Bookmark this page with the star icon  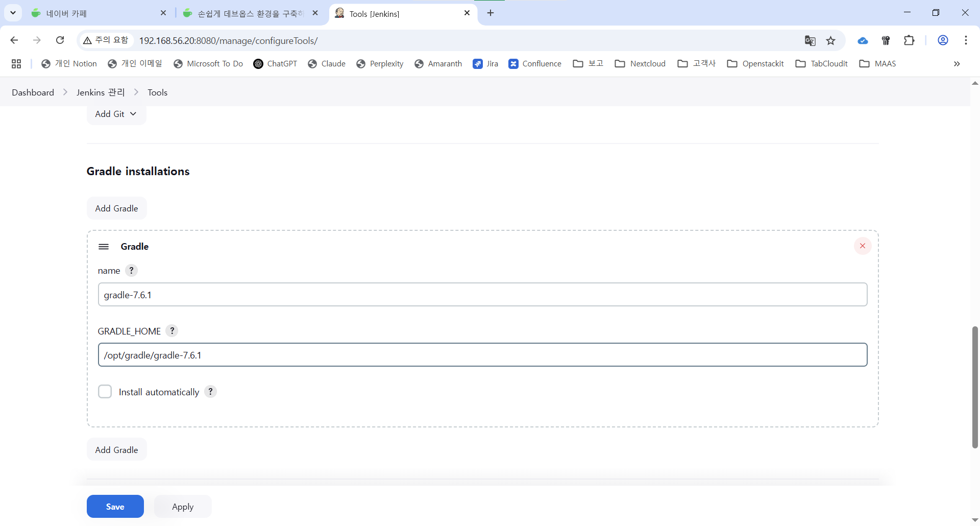point(831,40)
